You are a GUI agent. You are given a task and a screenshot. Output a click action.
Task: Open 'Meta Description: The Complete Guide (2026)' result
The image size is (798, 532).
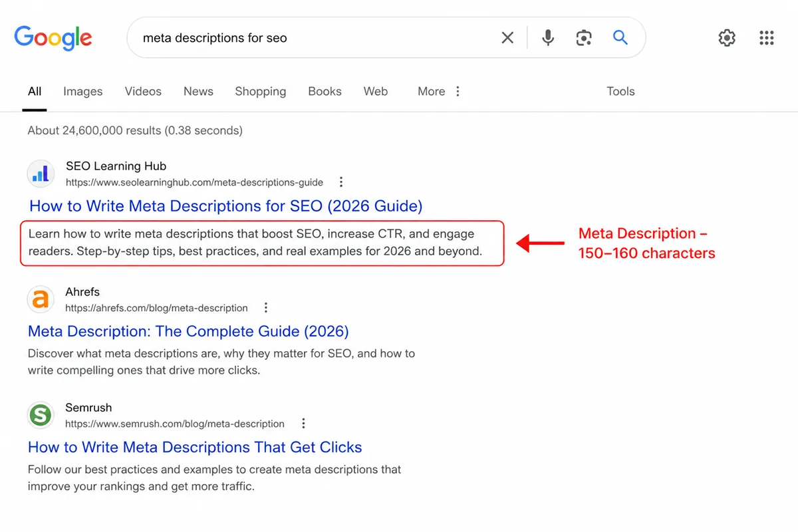click(x=188, y=331)
